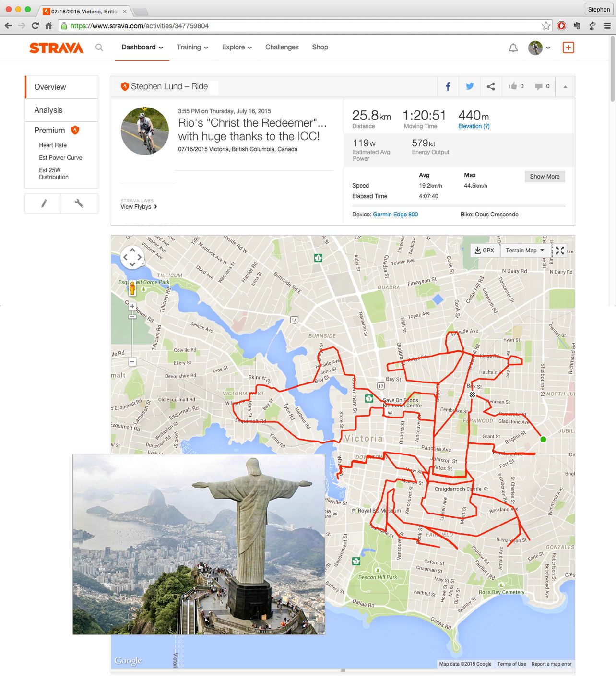Open the share options icon
The height and width of the screenshot is (681, 616).
point(491,86)
